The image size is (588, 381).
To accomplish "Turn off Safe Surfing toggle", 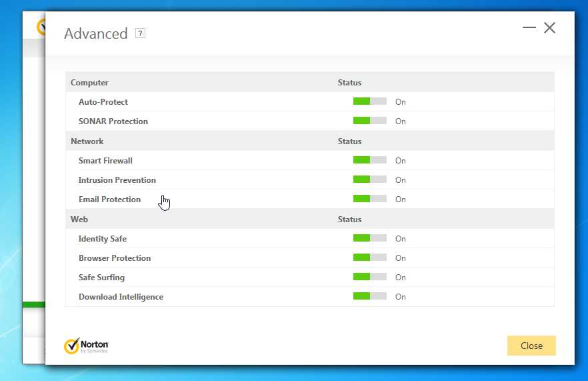I will (x=369, y=278).
